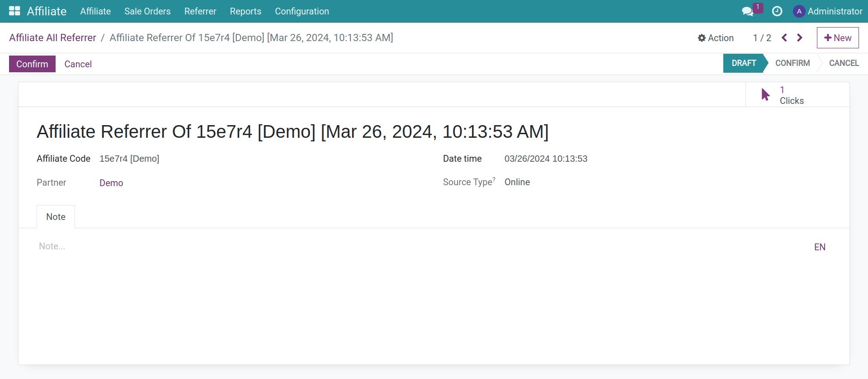Click the Source Type value Online
Screen dimensions: 868x379
[x=517, y=182]
